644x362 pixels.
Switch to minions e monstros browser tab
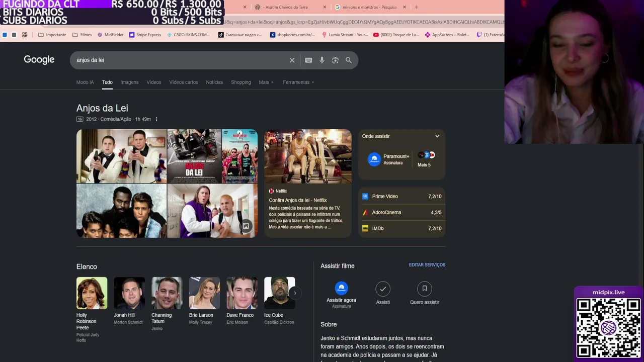(x=370, y=7)
